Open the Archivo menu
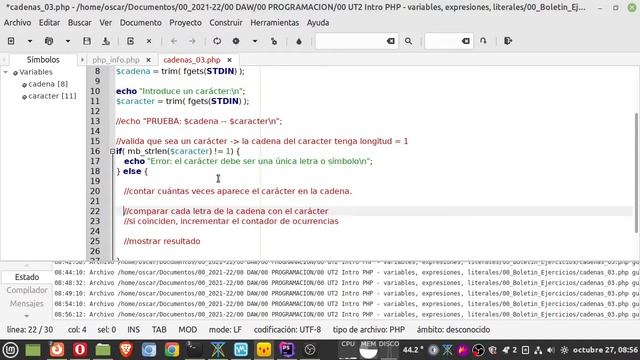Image resolution: width=640 pixels, height=360 pixels. click(18, 23)
